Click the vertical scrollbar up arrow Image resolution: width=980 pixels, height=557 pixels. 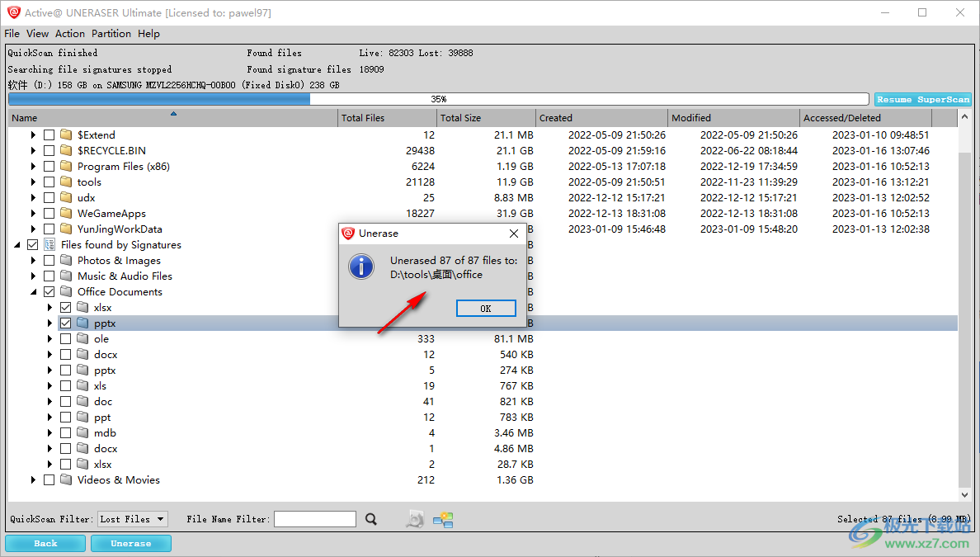click(964, 117)
